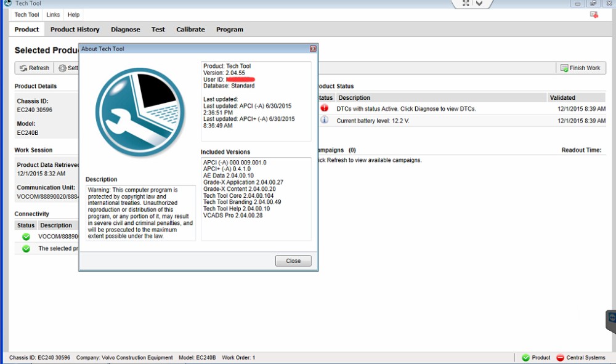Switch to the Diagnose tab
This screenshot has height=364, width=616.
(x=125, y=30)
